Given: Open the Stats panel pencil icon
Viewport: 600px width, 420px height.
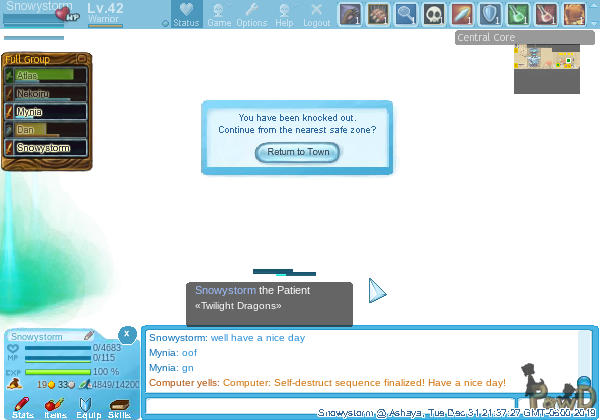Looking at the screenshot, I should pyautogui.click(x=22, y=404).
